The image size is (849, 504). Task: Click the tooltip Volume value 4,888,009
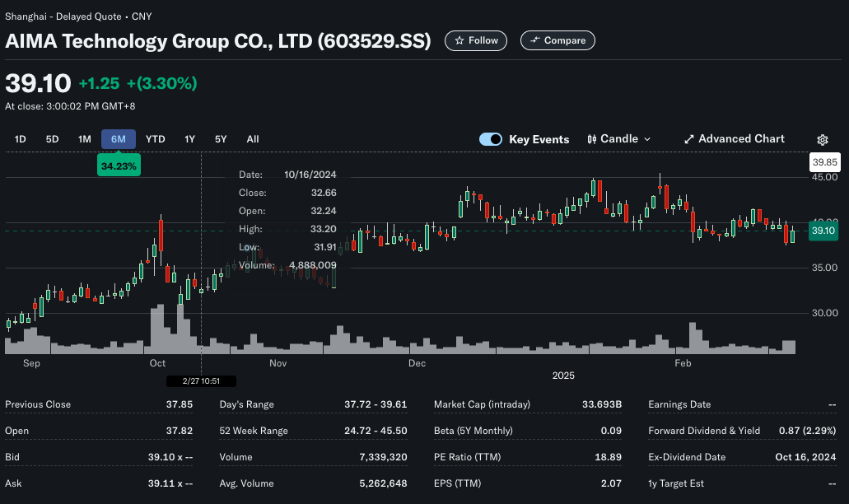coord(313,265)
